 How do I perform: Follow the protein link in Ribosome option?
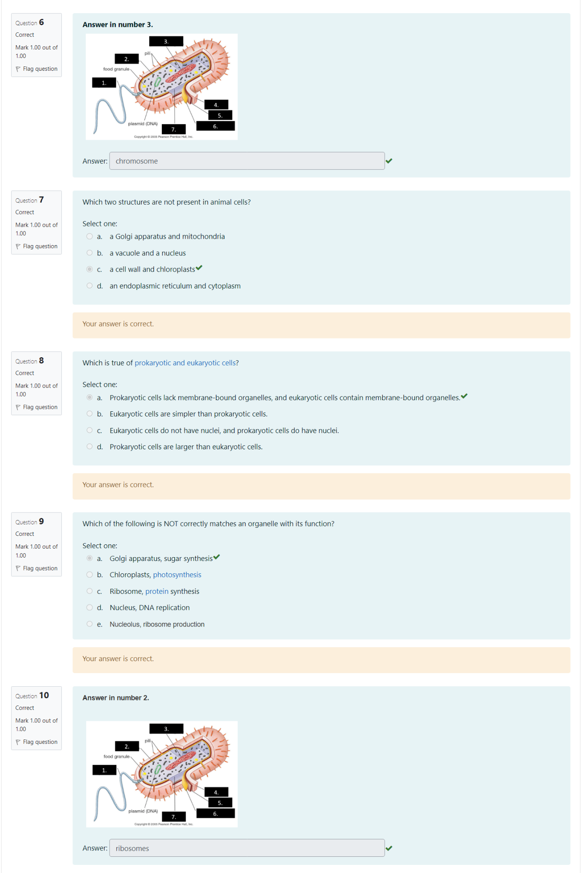[x=156, y=591]
